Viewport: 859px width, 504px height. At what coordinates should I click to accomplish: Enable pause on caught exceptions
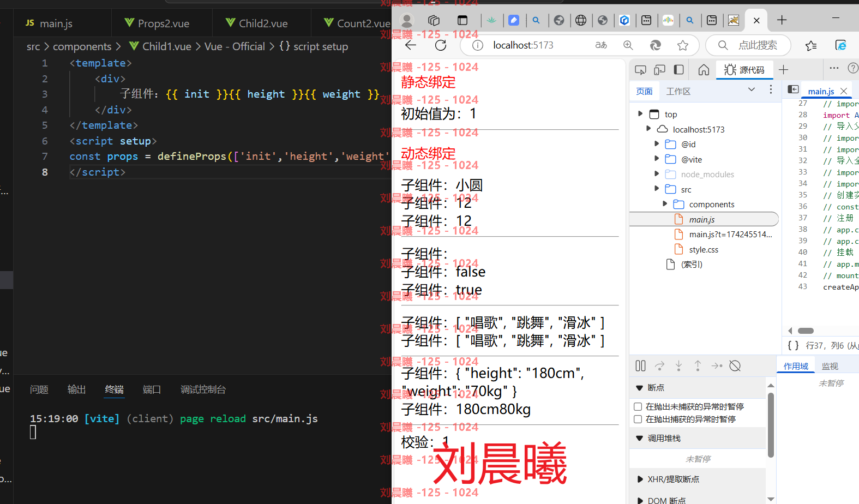pos(638,419)
